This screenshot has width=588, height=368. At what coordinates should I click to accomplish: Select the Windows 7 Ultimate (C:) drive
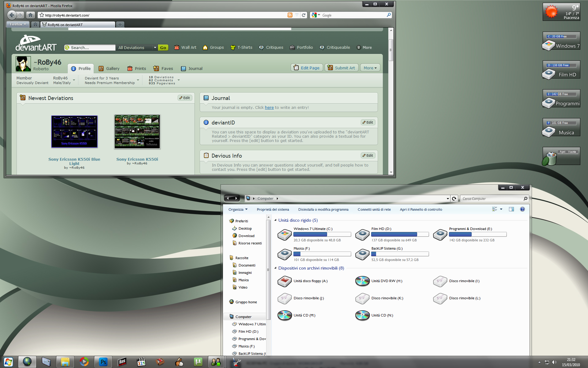314,235
